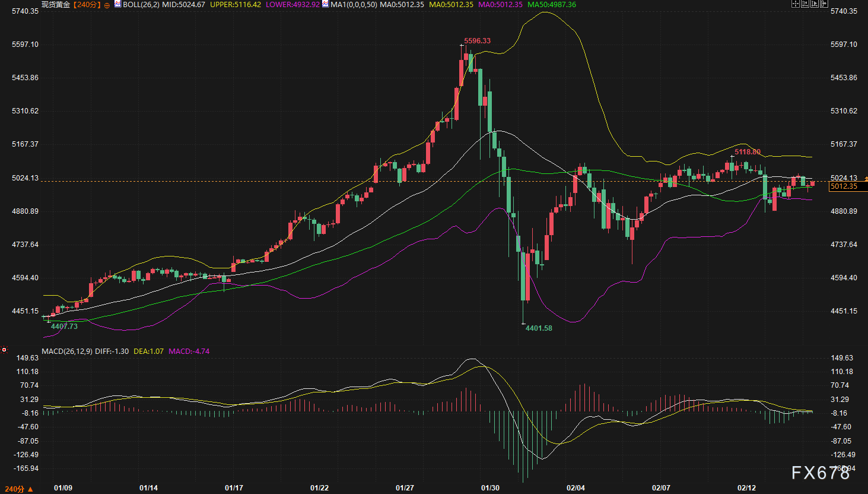The image size is (868, 494).
Task: Open the 【240分】 period selector in header
Action: [86, 5]
